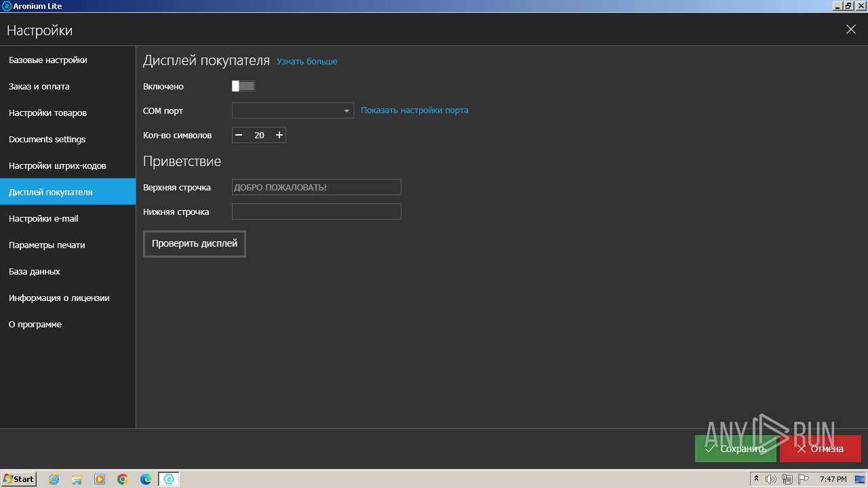Screen dimensions: 868x488
Task: Select the Дисплей покупателя sidebar item
Action: click(68, 192)
